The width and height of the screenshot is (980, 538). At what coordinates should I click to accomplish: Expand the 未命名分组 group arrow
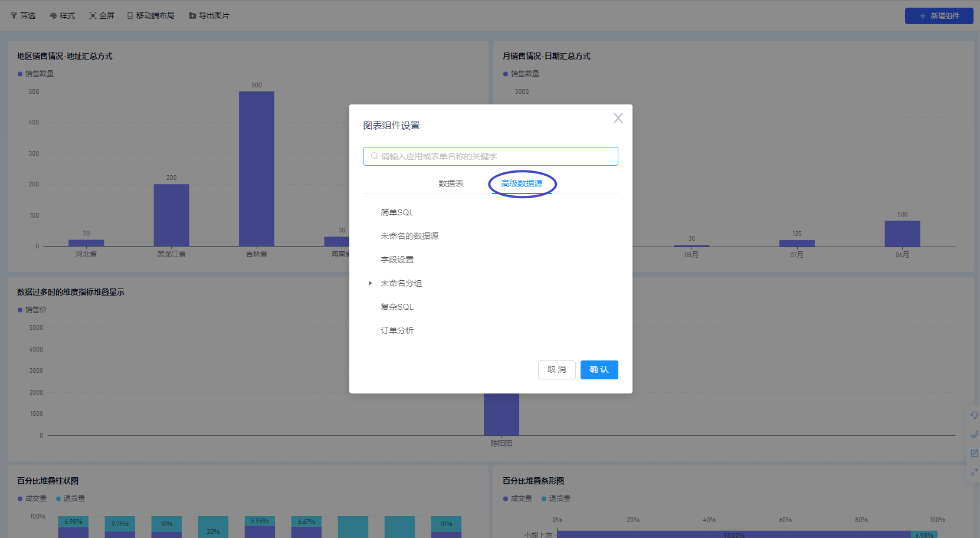[370, 283]
